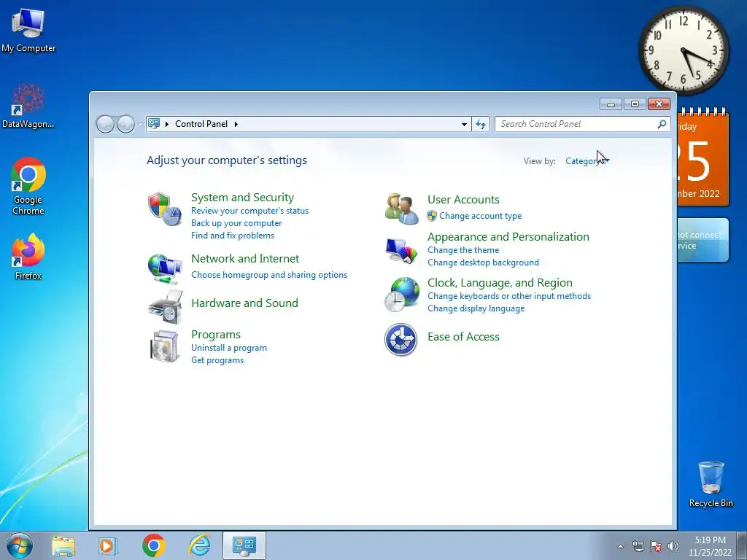Expand the arrow before Control Panel breadcrumb
Image resolution: width=747 pixels, height=560 pixels.
(x=167, y=124)
